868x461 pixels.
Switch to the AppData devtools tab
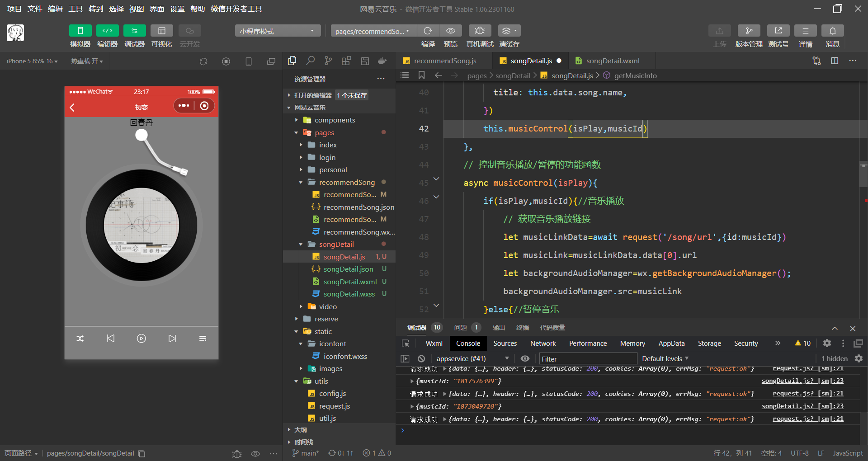point(671,343)
